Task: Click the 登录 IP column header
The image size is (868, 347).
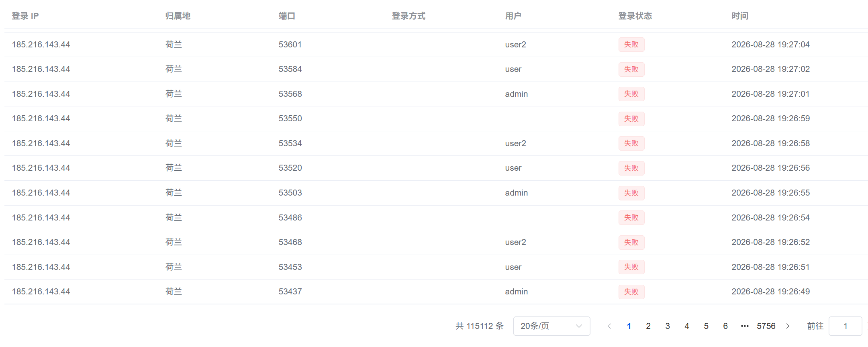Action: pos(25,16)
